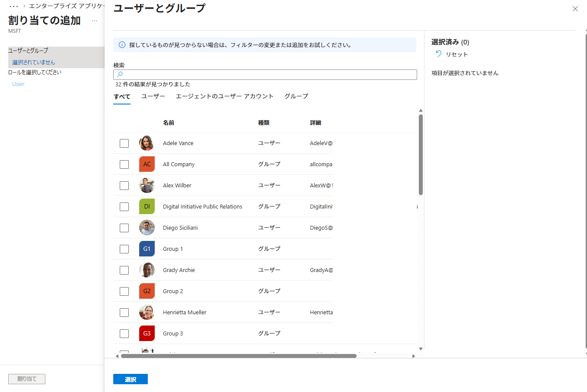Check the box for Diego Siciliani

click(124, 228)
